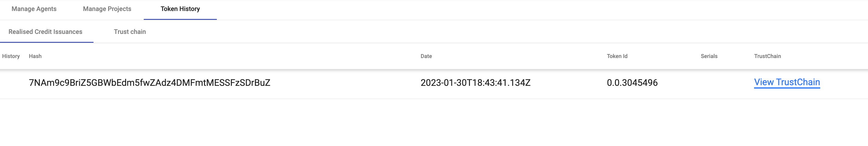Click the date 2023-01-30T18:43:41.134Z cell

tap(475, 83)
